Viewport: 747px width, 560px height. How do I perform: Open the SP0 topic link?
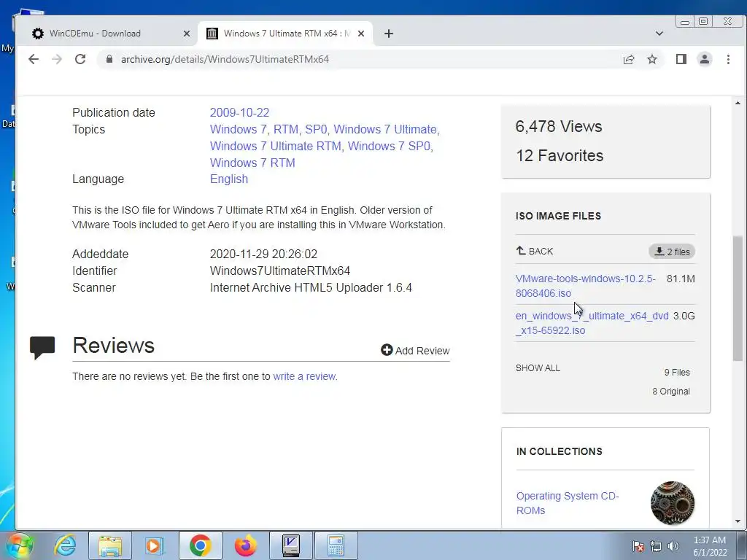(315, 129)
